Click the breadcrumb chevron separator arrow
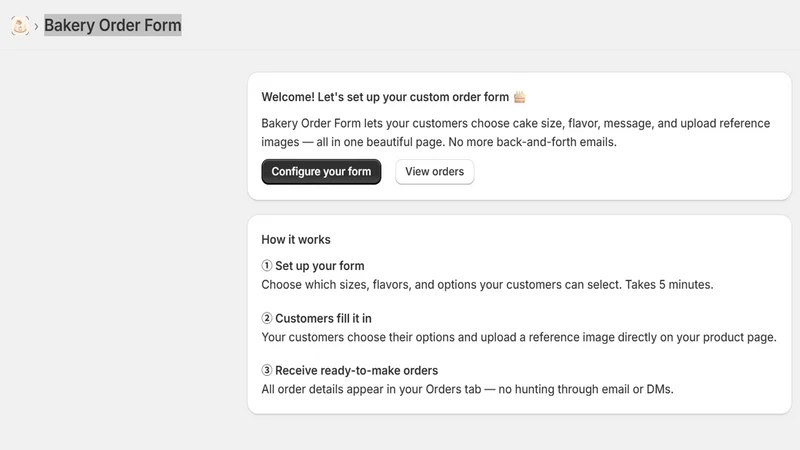Screen dimensions: 800x450 pyautogui.click(x=36, y=26)
